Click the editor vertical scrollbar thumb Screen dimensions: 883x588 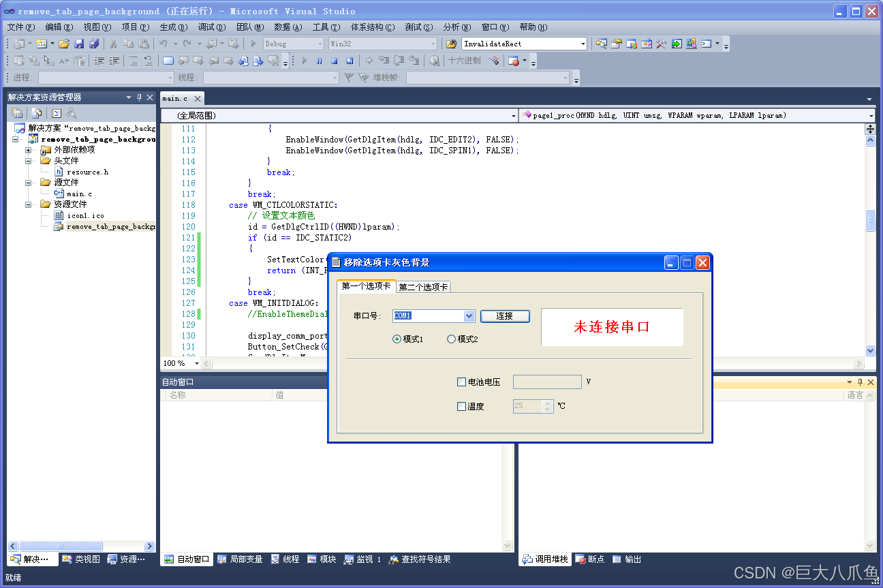coord(870,221)
